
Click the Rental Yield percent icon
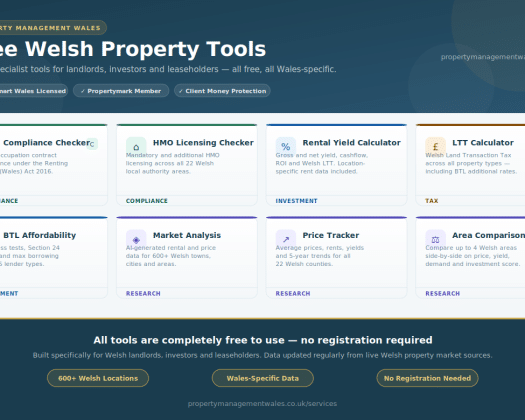click(x=286, y=147)
